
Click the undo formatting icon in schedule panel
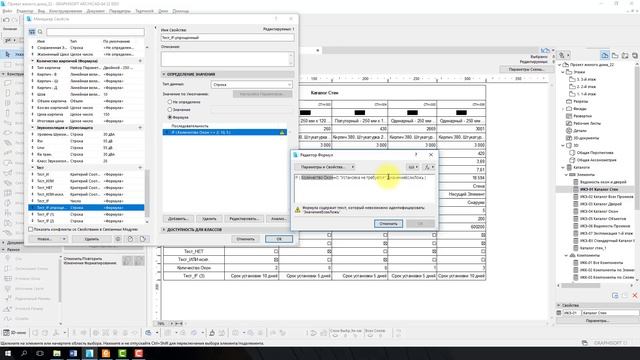pos(128,260)
